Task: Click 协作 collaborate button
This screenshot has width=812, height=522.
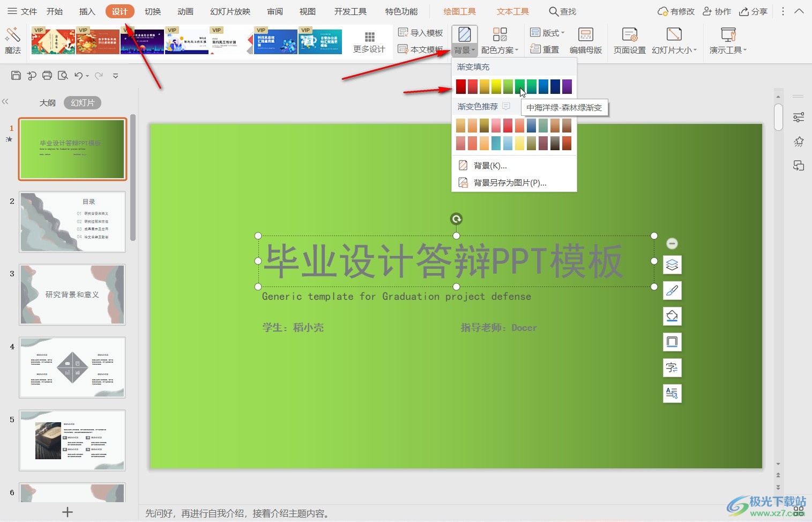Action: point(717,11)
